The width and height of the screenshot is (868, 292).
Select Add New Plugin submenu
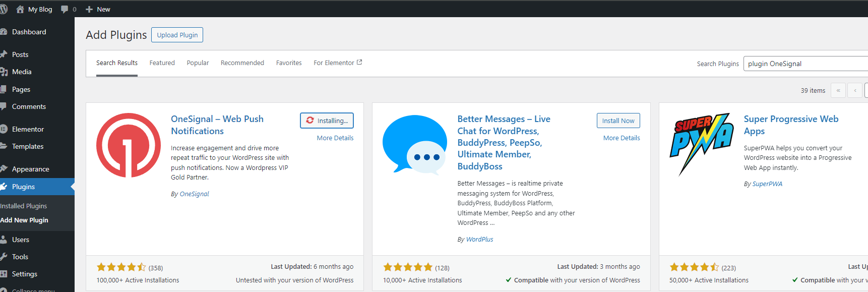tap(24, 220)
